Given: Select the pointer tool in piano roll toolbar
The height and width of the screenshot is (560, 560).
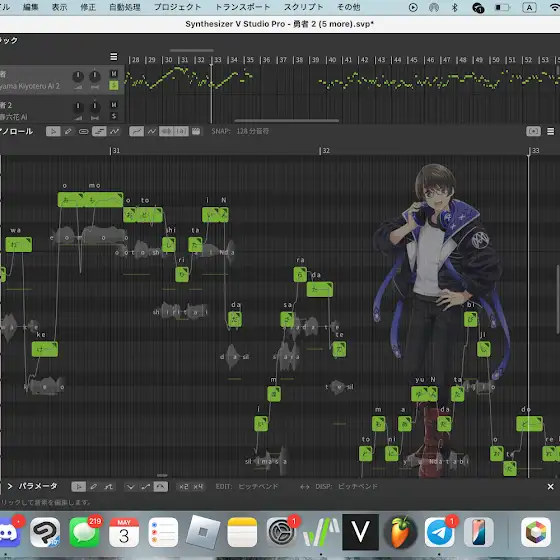Looking at the screenshot, I should (x=53, y=131).
